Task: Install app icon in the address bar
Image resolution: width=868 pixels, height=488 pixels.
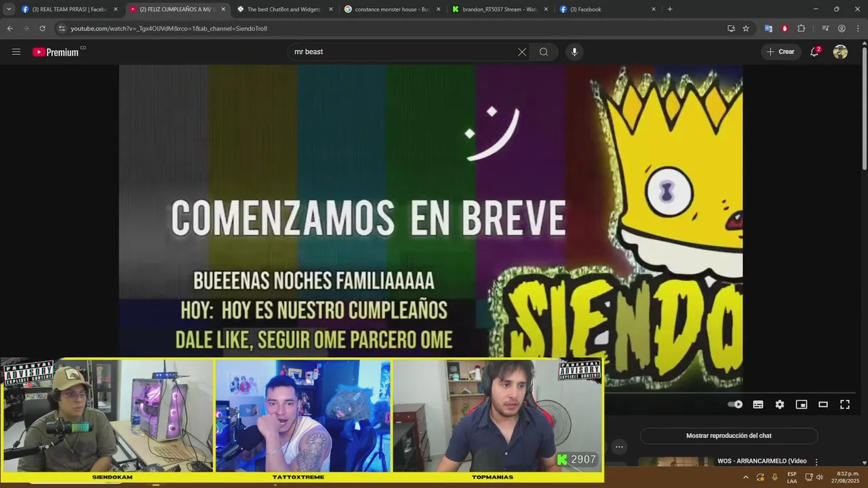Action: click(731, 28)
